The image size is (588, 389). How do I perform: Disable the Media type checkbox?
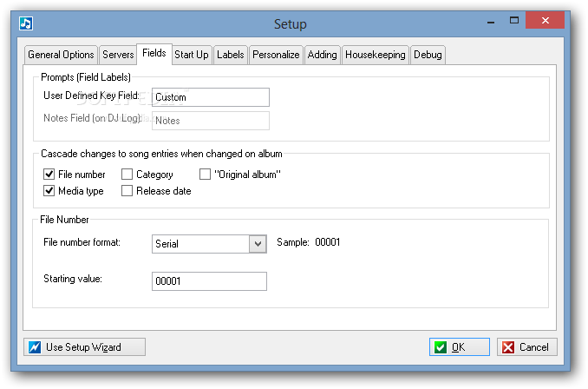49,191
